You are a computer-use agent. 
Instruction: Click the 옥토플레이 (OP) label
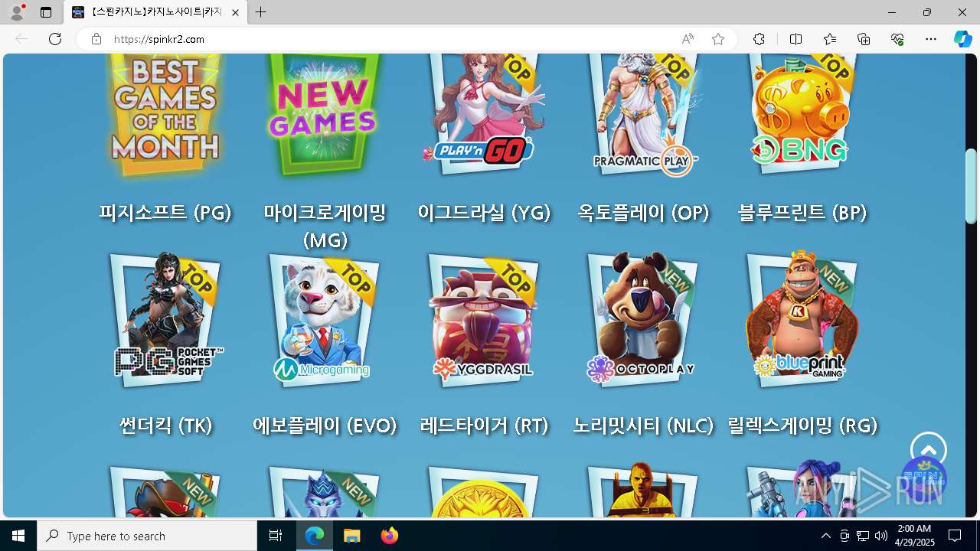point(643,213)
